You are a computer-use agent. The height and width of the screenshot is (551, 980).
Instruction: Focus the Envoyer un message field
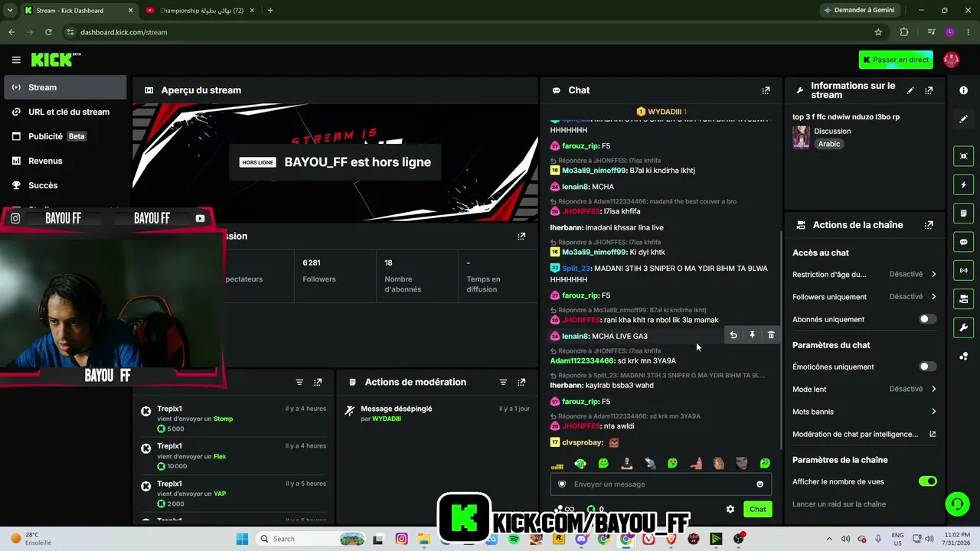pyautogui.click(x=661, y=484)
